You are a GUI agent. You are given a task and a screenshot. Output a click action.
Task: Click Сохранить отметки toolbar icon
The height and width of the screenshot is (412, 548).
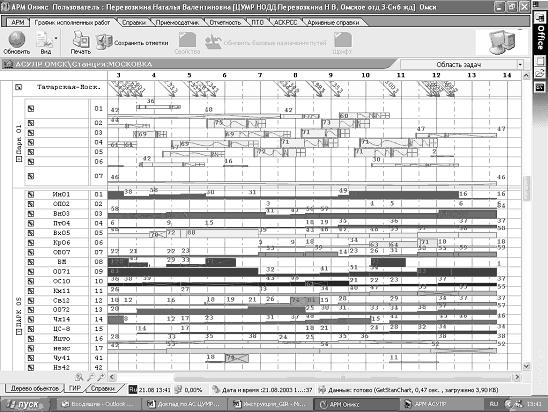tap(104, 42)
